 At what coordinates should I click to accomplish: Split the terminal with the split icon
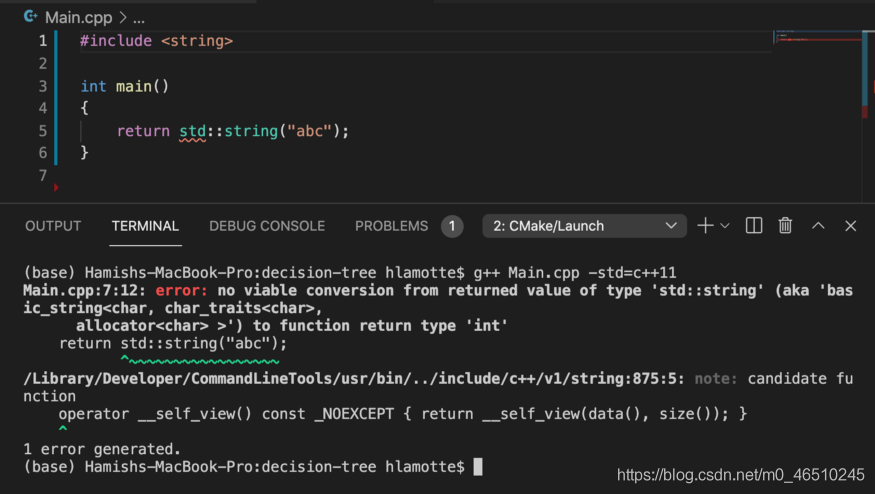(754, 226)
